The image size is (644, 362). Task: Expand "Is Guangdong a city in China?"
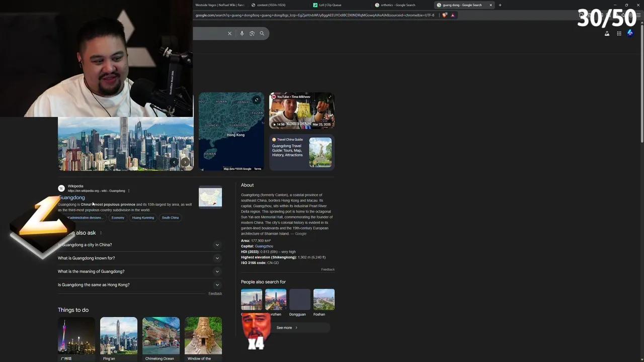tap(217, 245)
